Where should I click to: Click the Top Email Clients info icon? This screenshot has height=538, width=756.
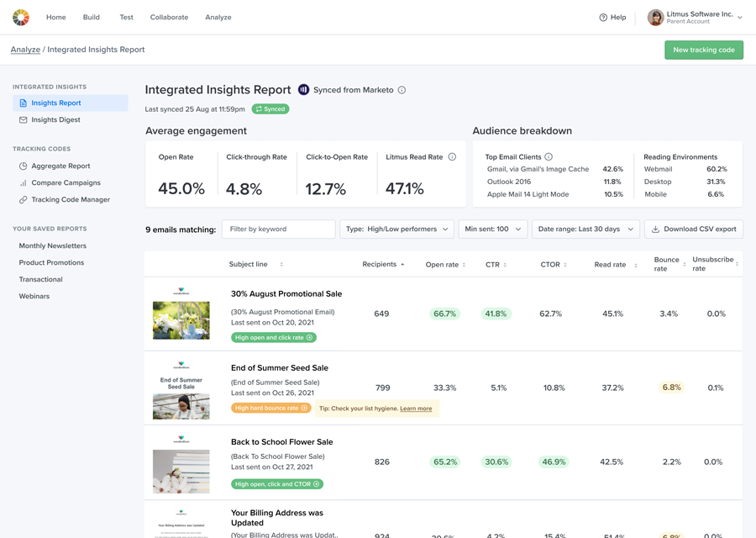coord(549,157)
